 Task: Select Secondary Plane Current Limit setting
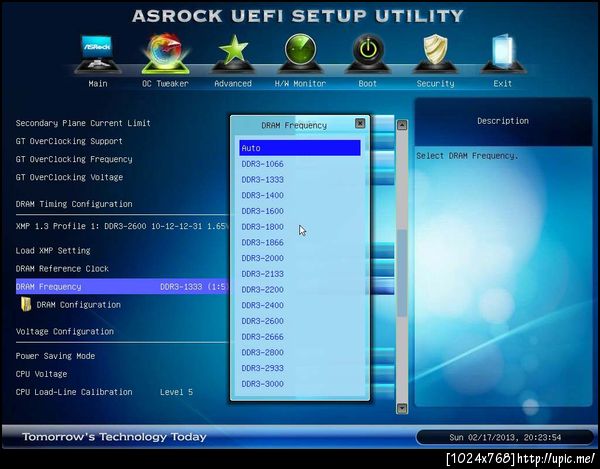[x=83, y=123]
